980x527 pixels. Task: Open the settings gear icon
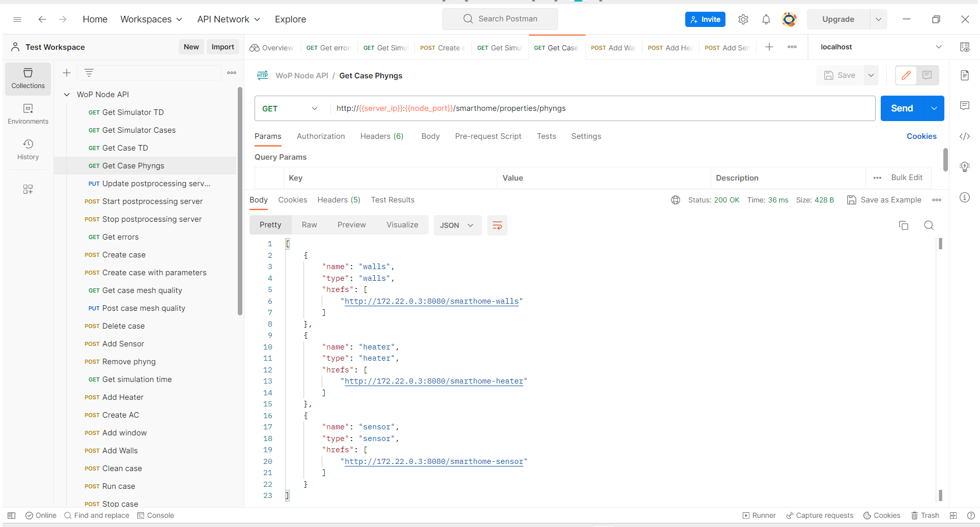[x=743, y=19]
